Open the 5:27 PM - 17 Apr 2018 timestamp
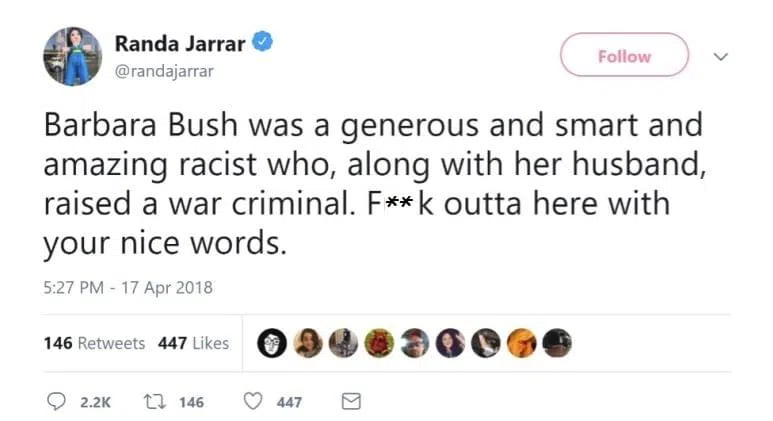The image size is (773, 421). coord(128,288)
